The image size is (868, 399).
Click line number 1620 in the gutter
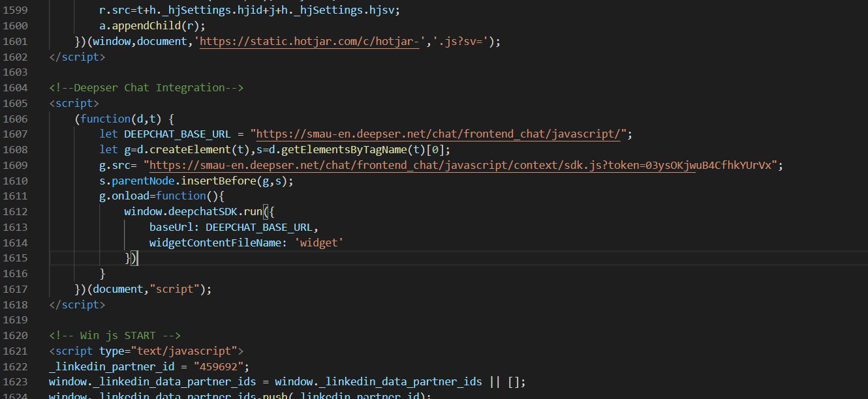pos(14,335)
